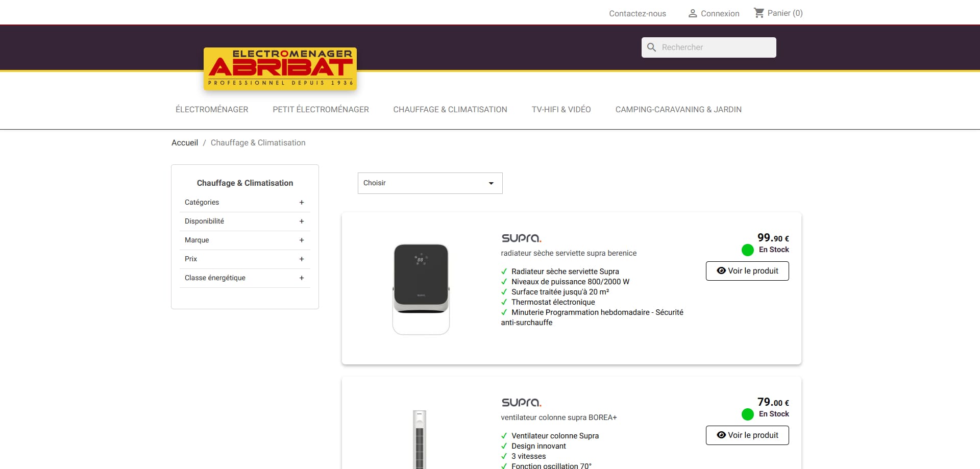Image resolution: width=980 pixels, height=469 pixels.
Task: Click the Supra brand logo on Berenice radiator
Action: pos(521,238)
